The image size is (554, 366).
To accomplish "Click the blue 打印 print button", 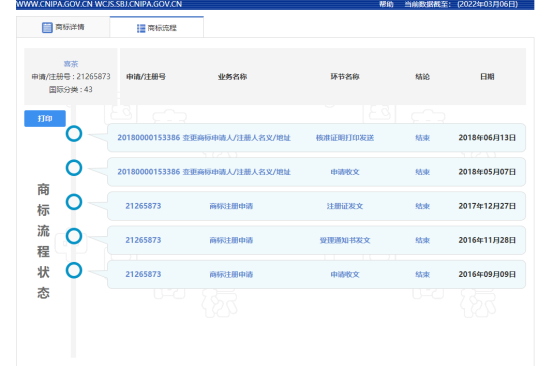I will [45, 118].
